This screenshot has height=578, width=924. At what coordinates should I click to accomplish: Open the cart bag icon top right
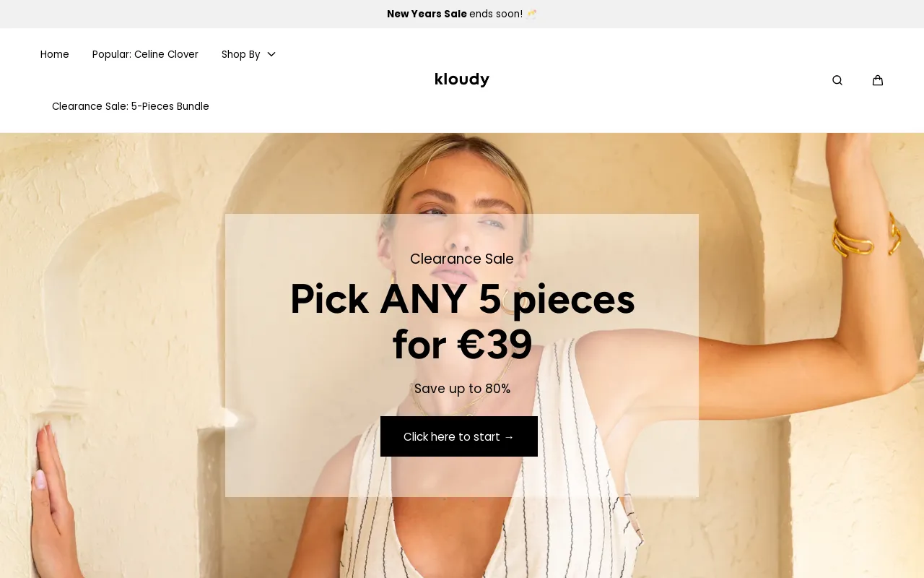point(877,79)
